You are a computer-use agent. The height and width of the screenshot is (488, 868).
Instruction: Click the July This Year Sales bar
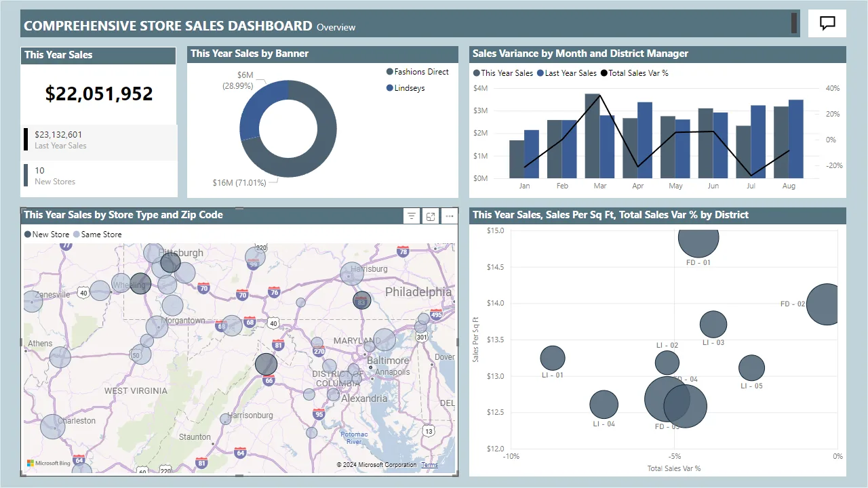click(743, 152)
